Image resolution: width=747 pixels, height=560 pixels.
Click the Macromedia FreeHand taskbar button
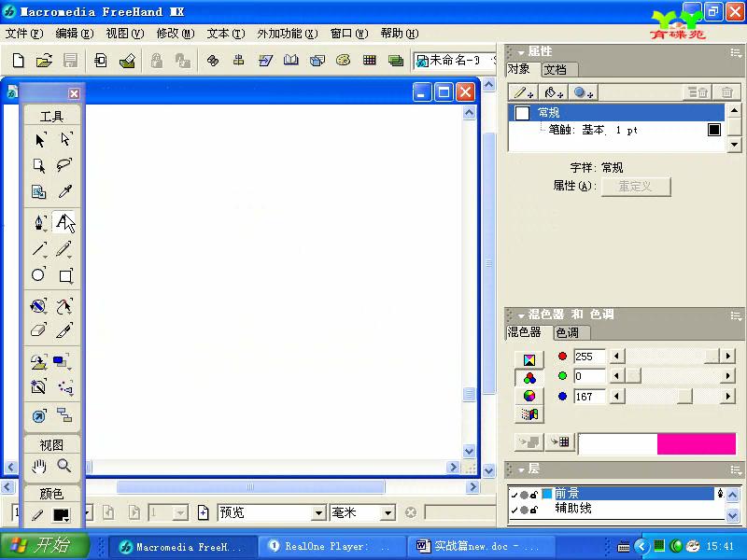coord(183,546)
